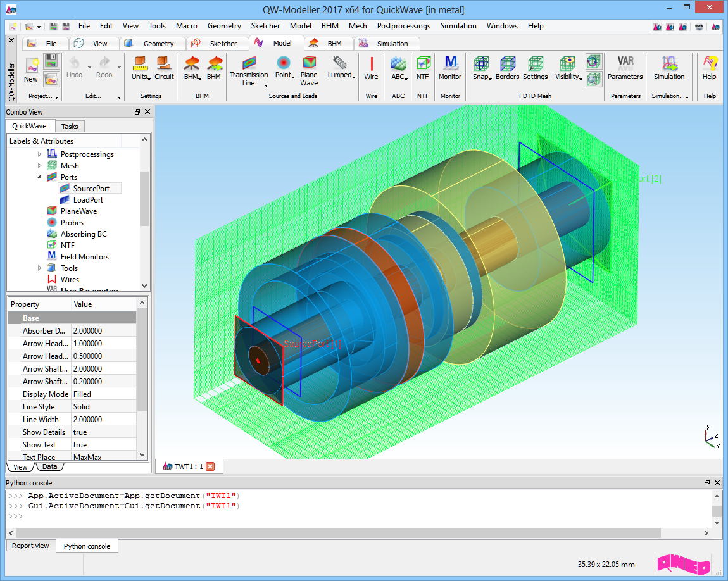The image size is (728, 581).
Task: Switch to the Simulation ribbon tab
Action: (387, 43)
